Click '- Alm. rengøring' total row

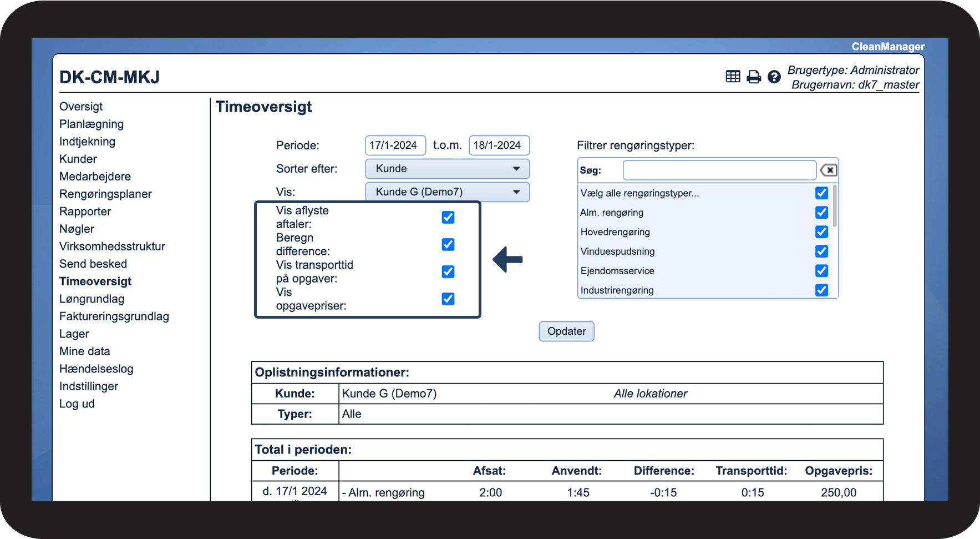pos(383,492)
